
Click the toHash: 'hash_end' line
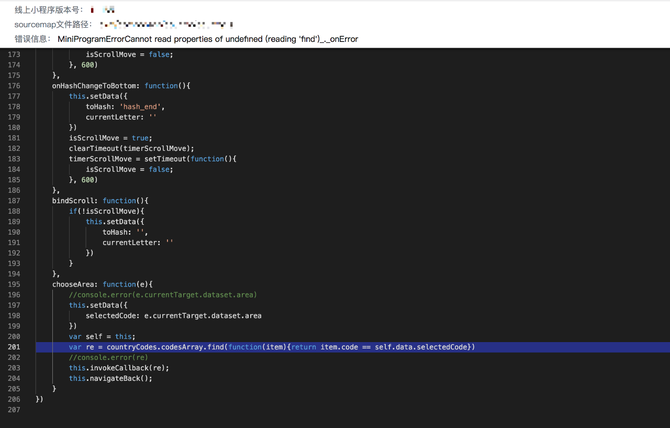pyautogui.click(x=125, y=106)
